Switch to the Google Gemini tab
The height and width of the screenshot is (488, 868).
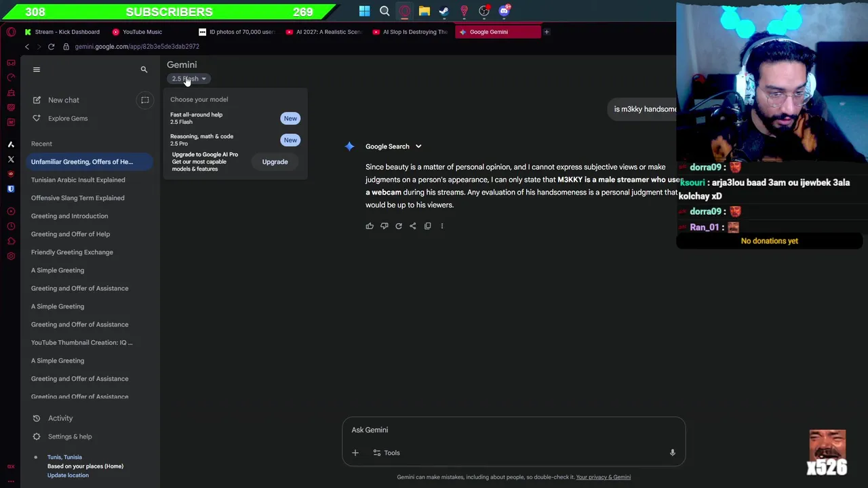point(498,32)
